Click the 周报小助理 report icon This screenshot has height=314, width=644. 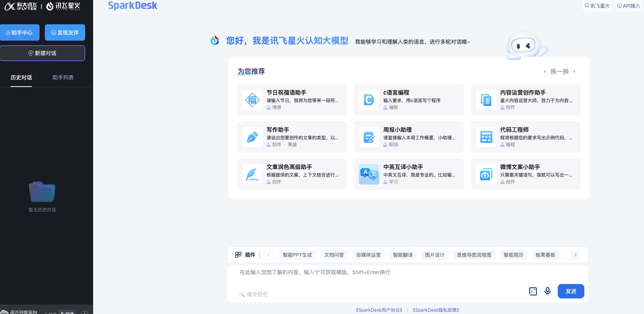[369, 137]
